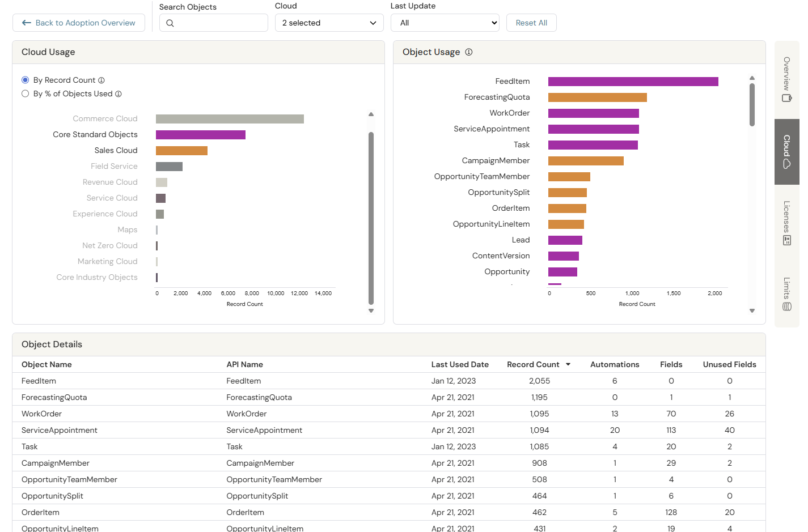Click info icon next to By % of Objects Used

pyautogui.click(x=119, y=94)
